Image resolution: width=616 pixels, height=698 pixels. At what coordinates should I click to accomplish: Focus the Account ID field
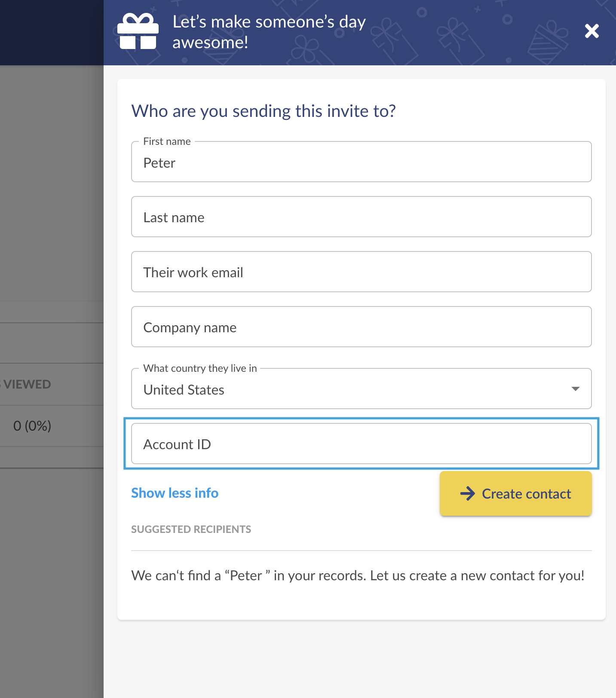(x=362, y=444)
